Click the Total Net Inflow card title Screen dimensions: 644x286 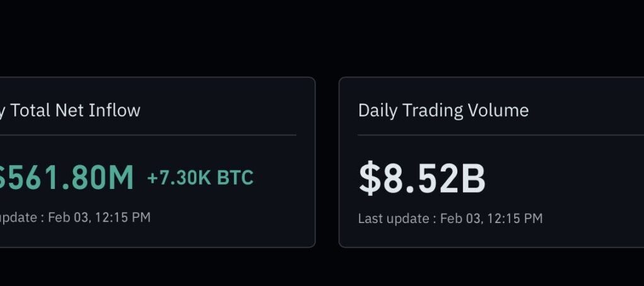coord(69,110)
